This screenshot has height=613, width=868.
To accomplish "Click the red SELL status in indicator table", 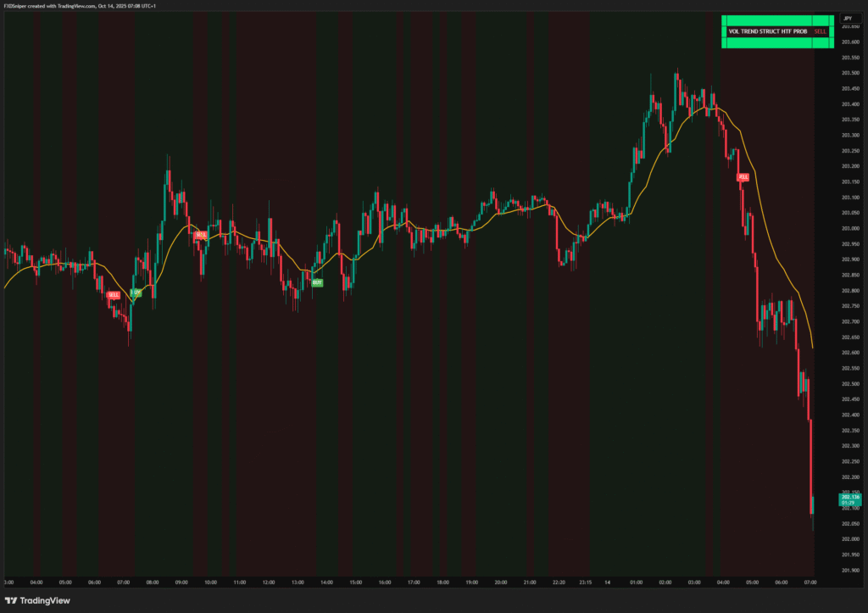I will point(819,31).
